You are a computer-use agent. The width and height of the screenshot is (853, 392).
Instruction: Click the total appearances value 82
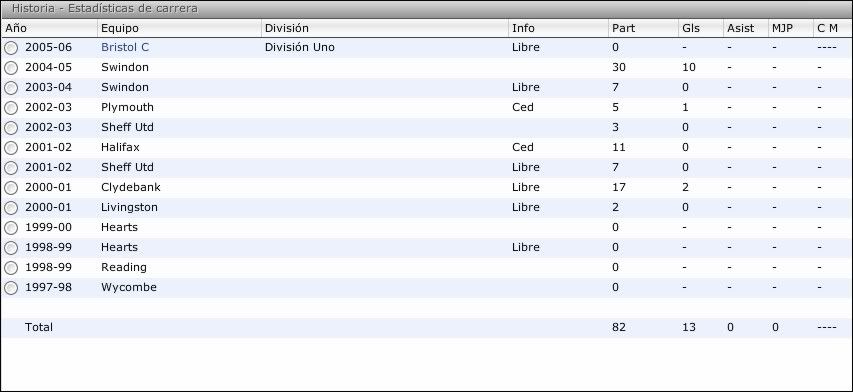pyautogui.click(x=619, y=327)
